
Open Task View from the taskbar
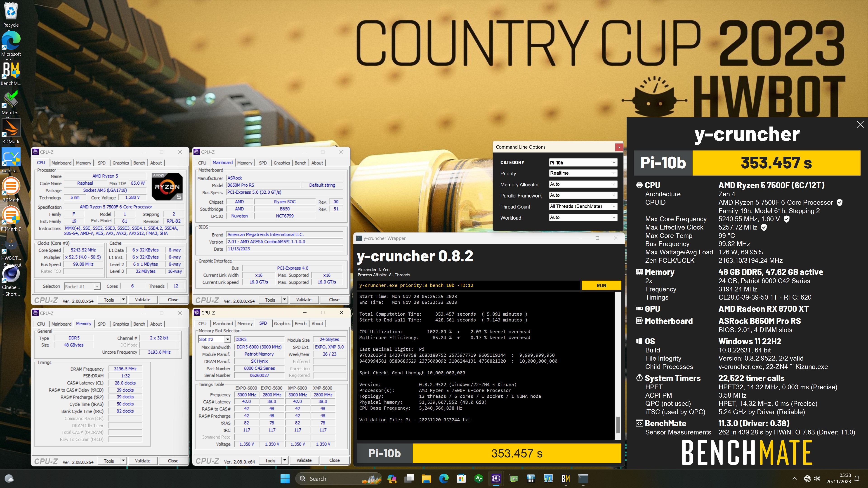(409, 479)
